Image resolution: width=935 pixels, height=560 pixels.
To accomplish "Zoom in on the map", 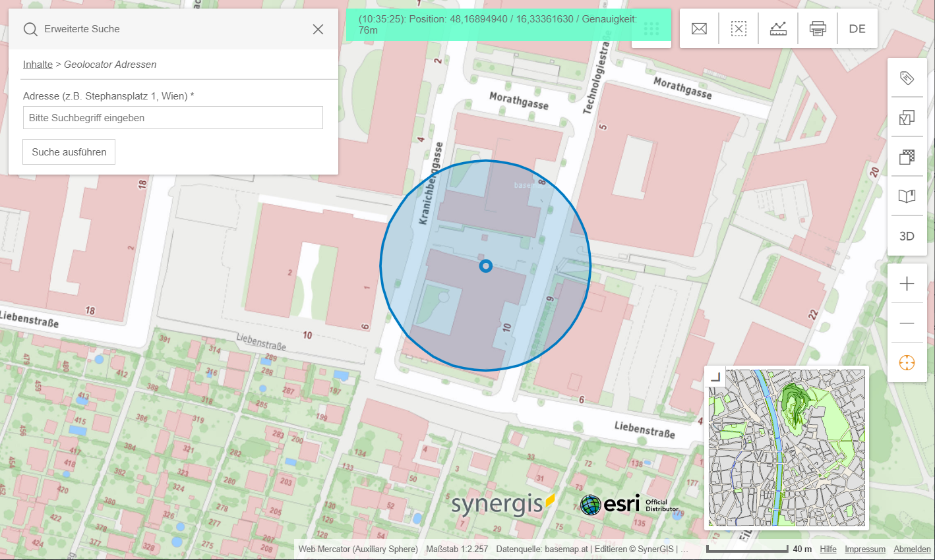I will (907, 283).
